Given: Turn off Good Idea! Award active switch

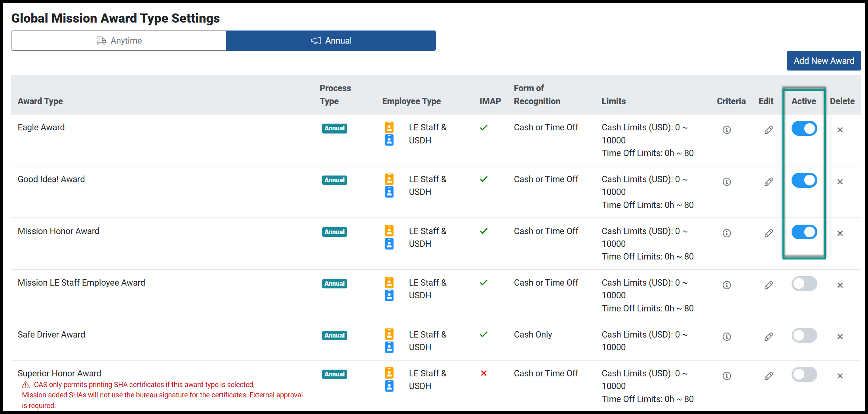Looking at the screenshot, I should (x=804, y=180).
